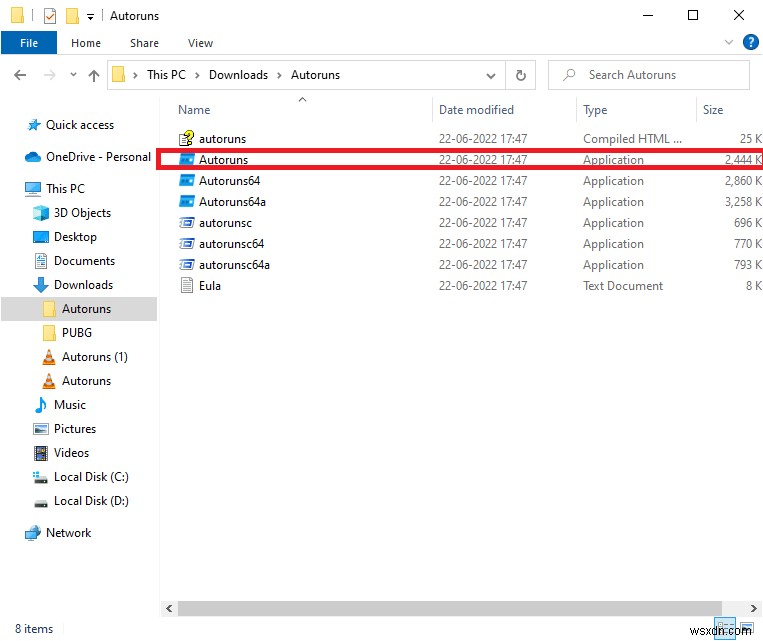
Task: Select the PUBG folder in navigation tree
Action: [x=79, y=333]
